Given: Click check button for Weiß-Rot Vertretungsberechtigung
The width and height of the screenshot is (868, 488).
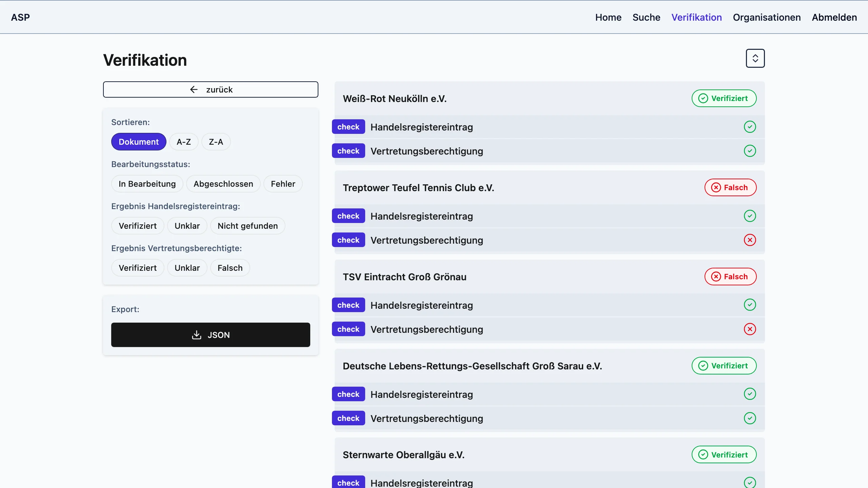Looking at the screenshot, I should pyautogui.click(x=348, y=151).
